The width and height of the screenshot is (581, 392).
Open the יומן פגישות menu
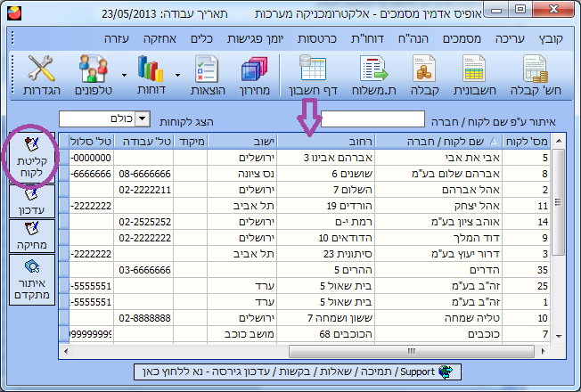click(255, 38)
